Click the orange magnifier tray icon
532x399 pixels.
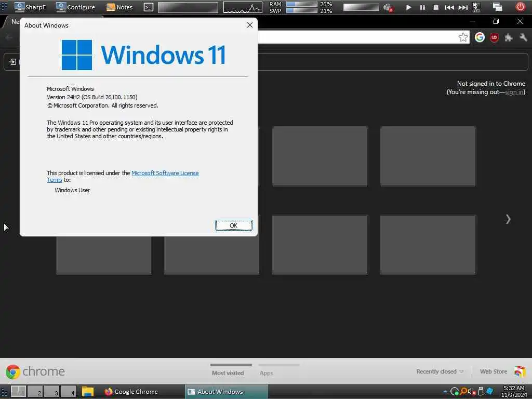click(463, 392)
